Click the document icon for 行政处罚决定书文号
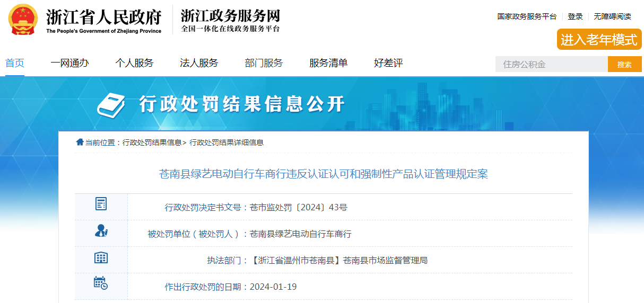Screen dimensions: 644x303 point(101,204)
